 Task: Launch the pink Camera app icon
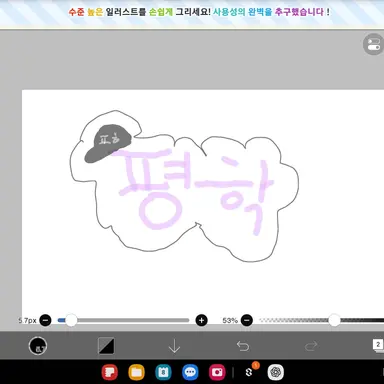[217, 372]
